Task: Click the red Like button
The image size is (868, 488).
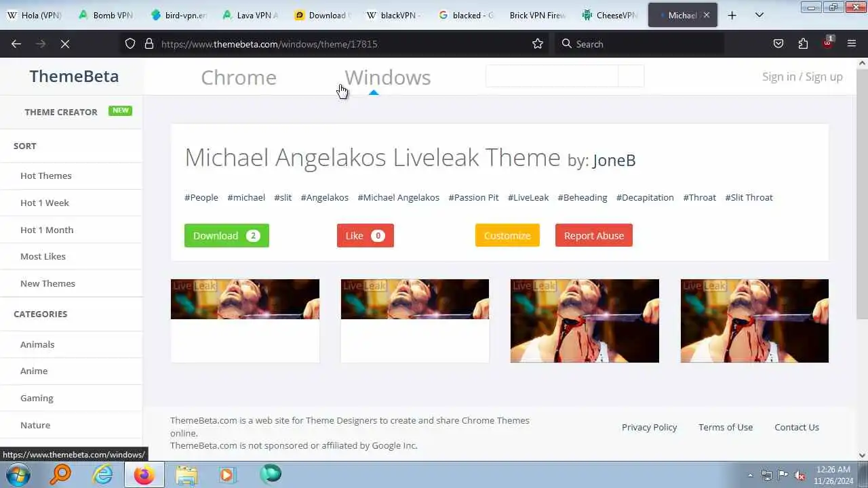Action: point(365,235)
